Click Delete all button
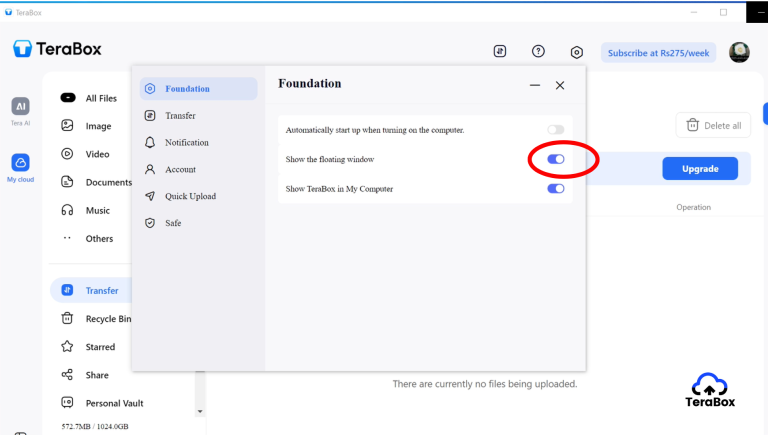Image resolution: width=768 pixels, height=435 pixels. [x=713, y=125]
